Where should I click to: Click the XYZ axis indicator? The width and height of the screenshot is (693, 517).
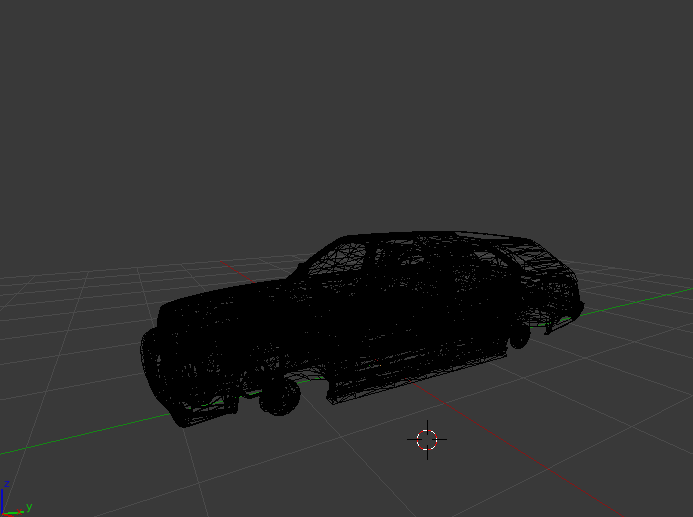point(16,498)
